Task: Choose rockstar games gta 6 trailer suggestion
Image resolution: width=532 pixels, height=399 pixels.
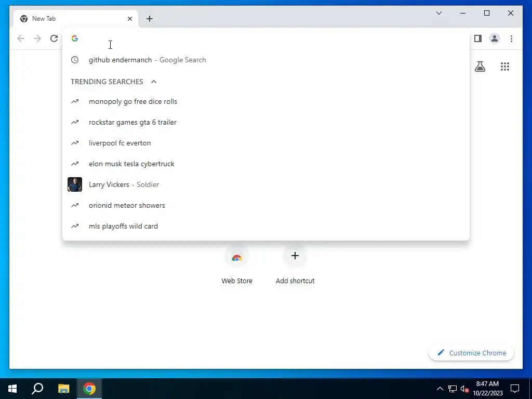Action: tap(266, 122)
